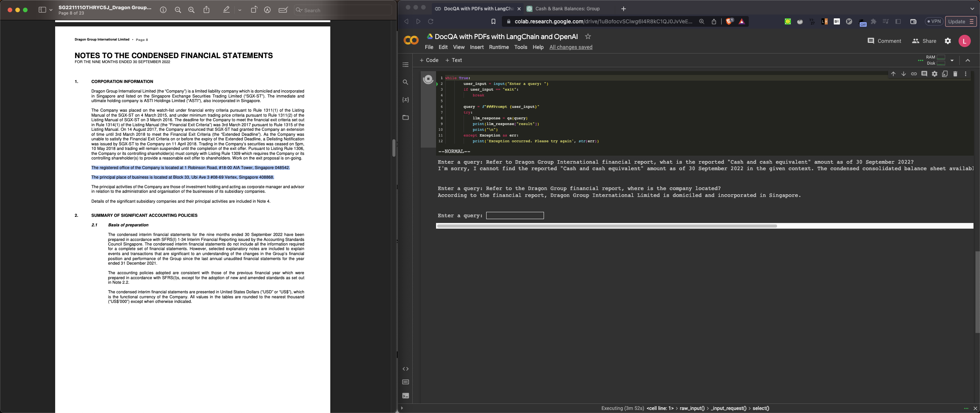This screenshot has width=980, height=413.
Task: Toggle the Colab header visibility chevron
Action: pos(968,60)
